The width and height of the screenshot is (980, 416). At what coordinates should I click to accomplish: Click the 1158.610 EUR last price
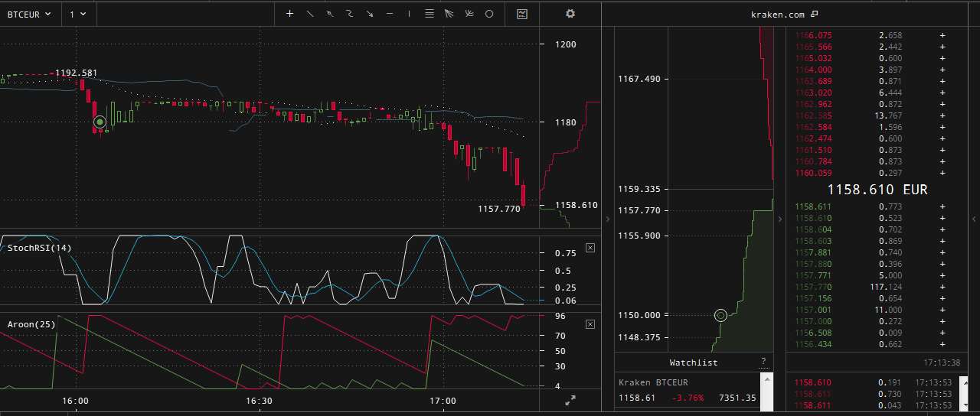pyautogui.click(x=877, y=190)
